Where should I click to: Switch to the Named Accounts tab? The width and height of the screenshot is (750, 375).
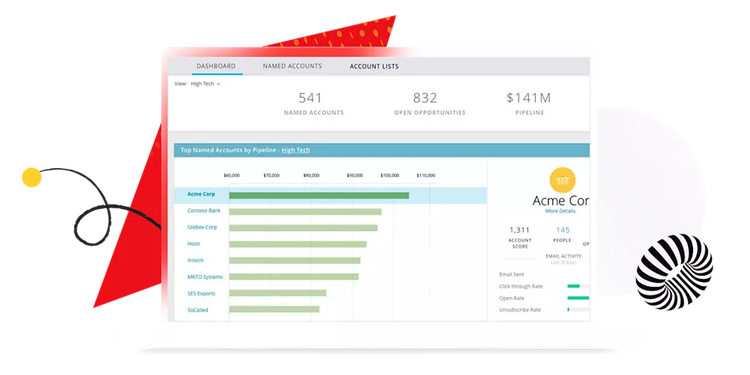coord(292,66)
